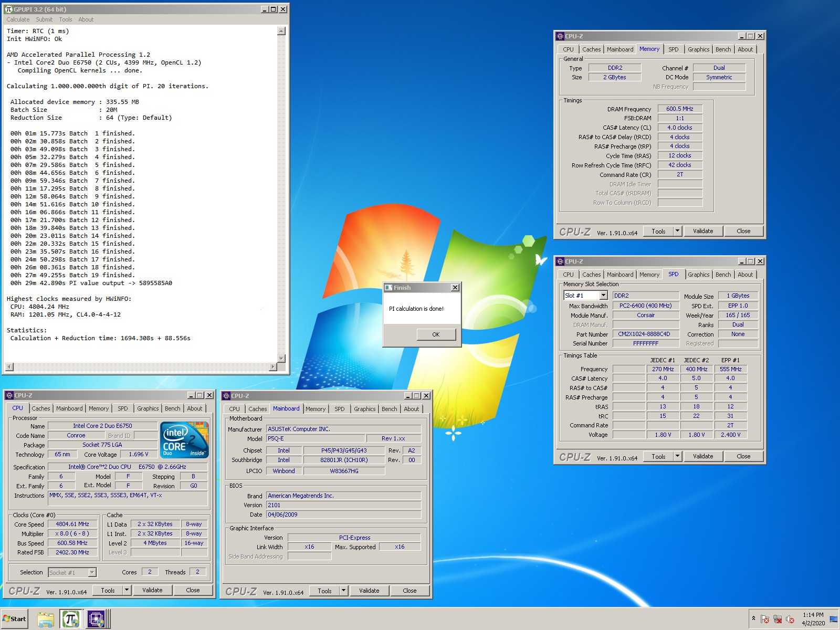Click the GPUPI app icon in taskbar
The height and width of the screenshot is (630, 840).
[x=71, y=619]
